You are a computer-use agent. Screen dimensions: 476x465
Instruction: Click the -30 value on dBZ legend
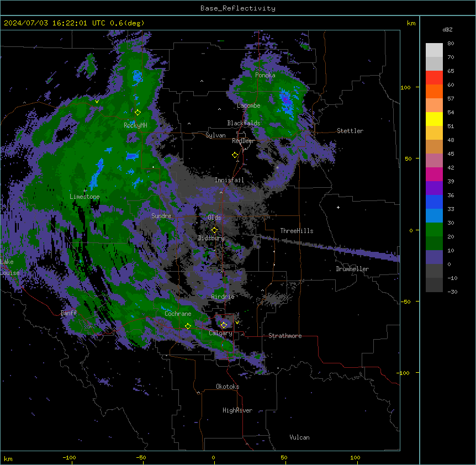[x=452, y=292]
